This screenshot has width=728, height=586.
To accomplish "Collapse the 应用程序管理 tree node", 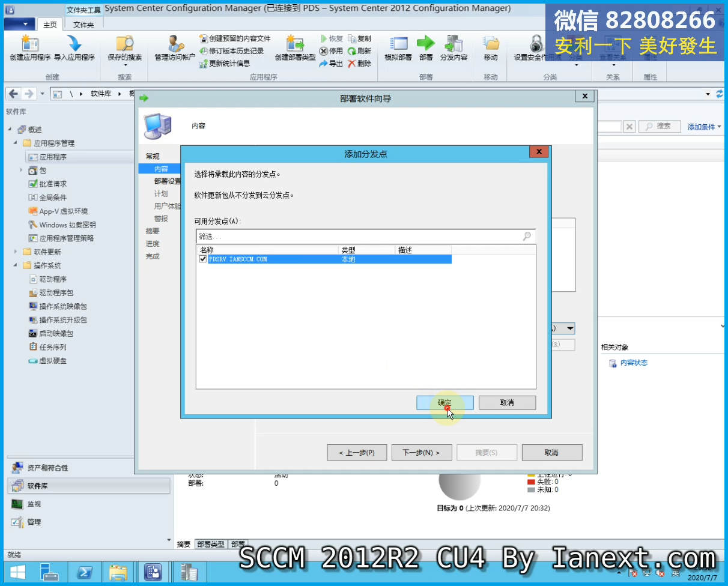I will pos(16,143).
